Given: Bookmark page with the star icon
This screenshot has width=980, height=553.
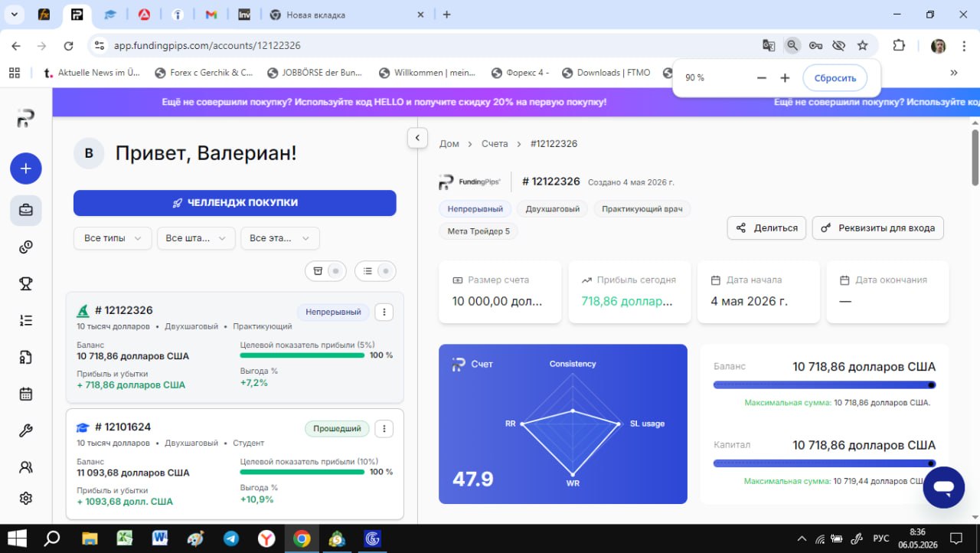Looking at the screenshot, I should (863, 46).
